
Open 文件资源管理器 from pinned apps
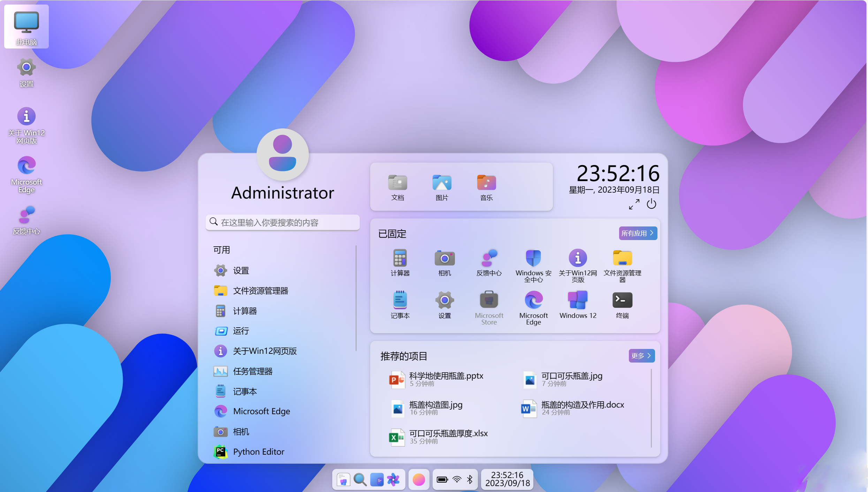click(x=622, y=263)
